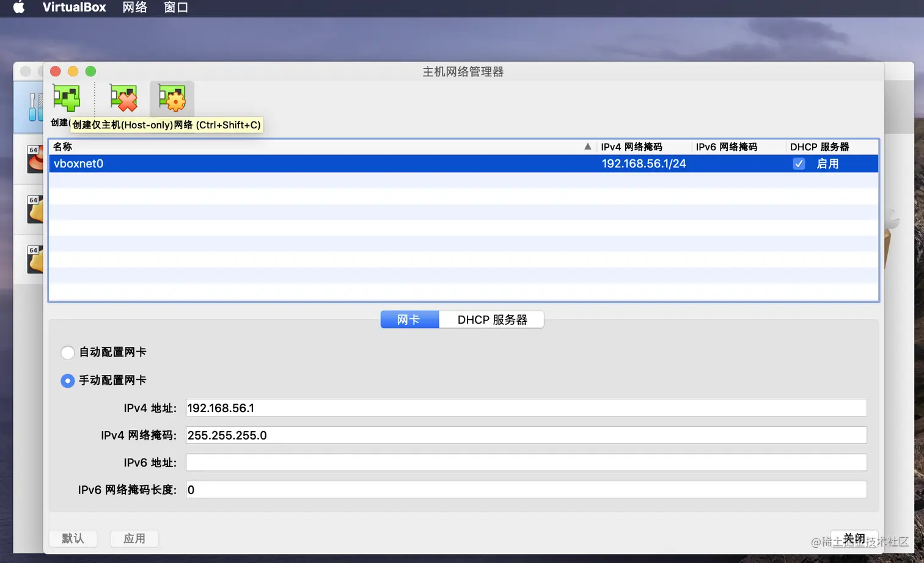Toggle the network properties gear icon
Image resolution: width=924 pixels, height=563 pixels.
pyautogui.click(x=172, y=98)
